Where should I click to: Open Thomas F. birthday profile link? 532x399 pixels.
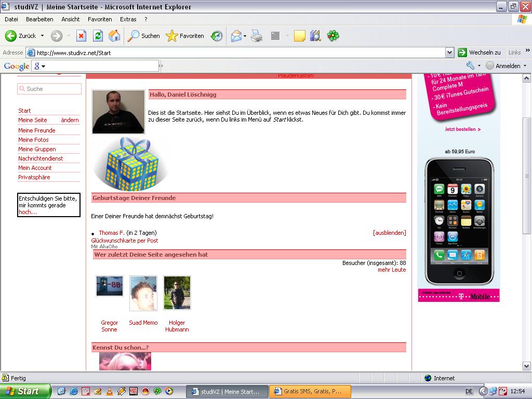[x=112, y=233]
